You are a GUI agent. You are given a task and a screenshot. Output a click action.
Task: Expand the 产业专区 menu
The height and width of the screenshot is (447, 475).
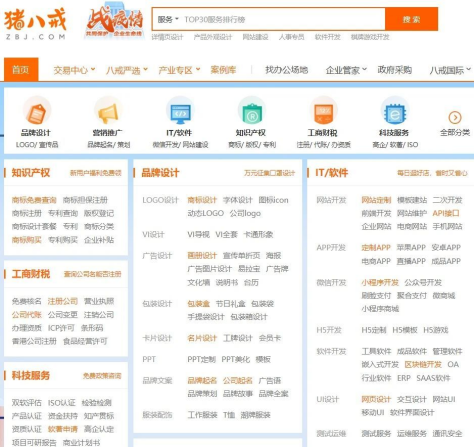pyautogui.click(x=179, y=70)
